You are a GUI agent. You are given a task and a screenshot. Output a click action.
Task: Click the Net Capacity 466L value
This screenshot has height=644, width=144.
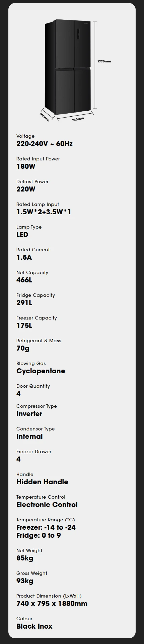click(x=24, y=280)
